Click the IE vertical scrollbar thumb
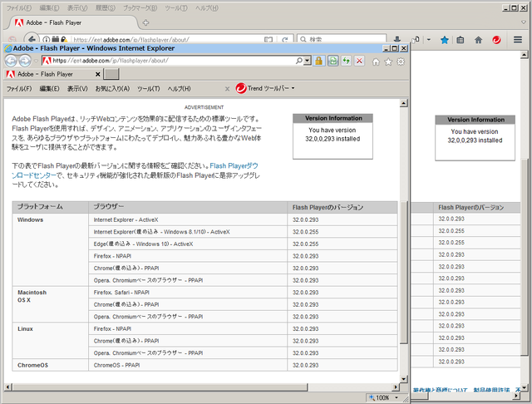The width and height of the screenshot is (532, 404). [x=403, y=273]
